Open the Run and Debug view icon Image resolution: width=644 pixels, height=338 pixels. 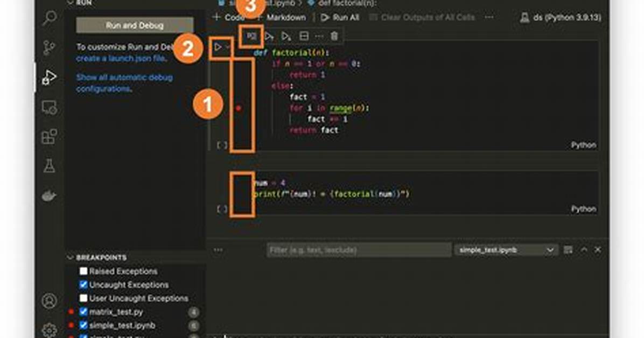point(49,77)
